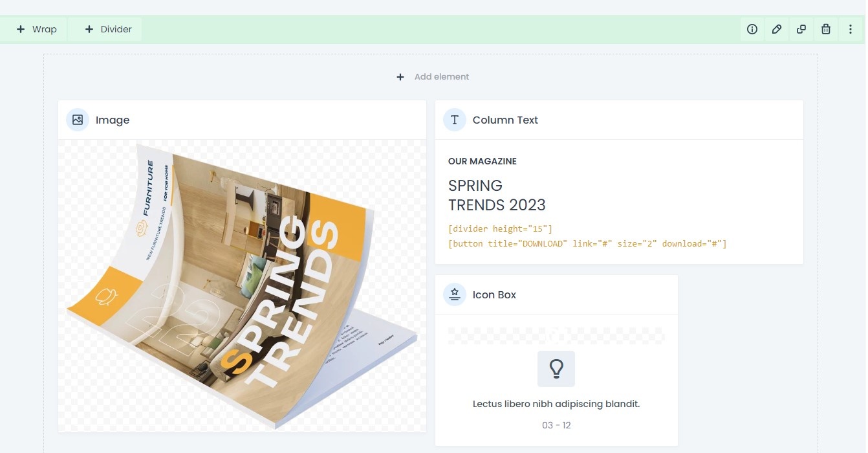This screenshot has height=453, width=868.
Task: Open the three-dot more options menu
Action: [x=850, y=29]
